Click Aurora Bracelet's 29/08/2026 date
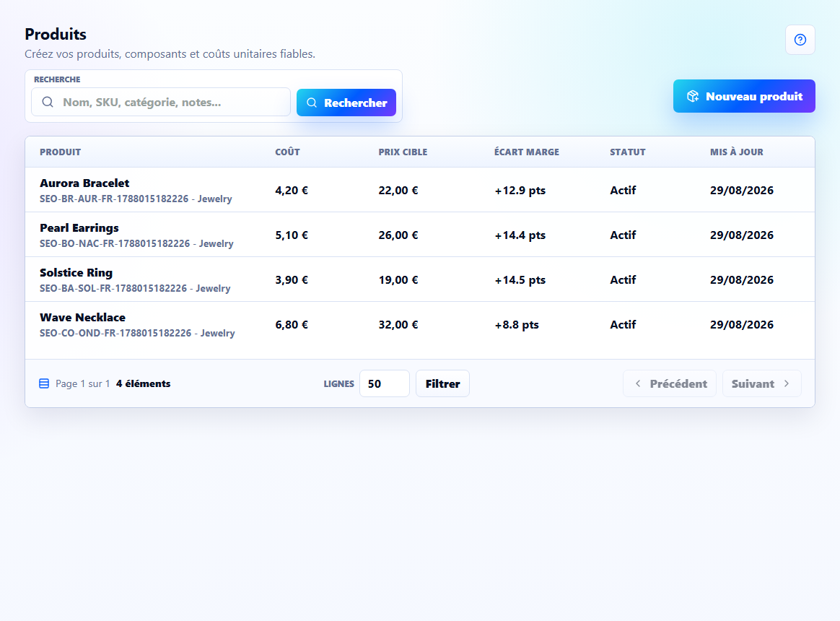This screenshot has height=621, width=840. click(742, 191)
